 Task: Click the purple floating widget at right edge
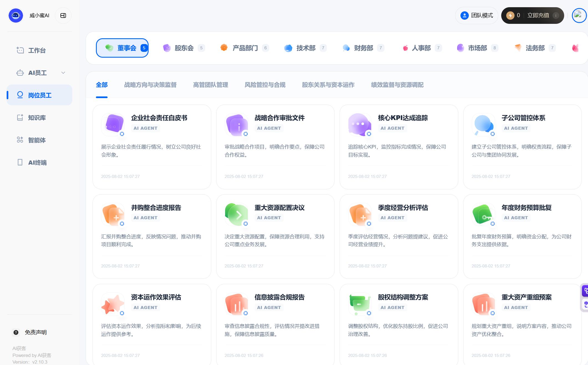[585, 291]
